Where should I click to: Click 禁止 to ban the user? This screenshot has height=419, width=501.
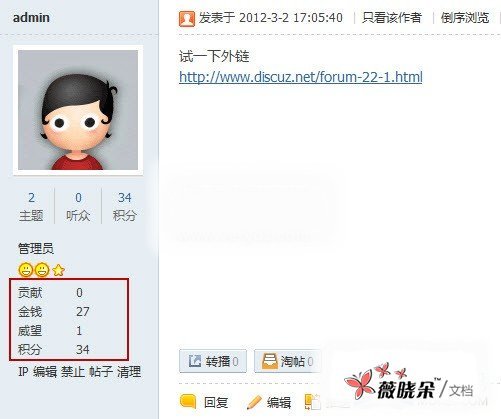[73, 371]
